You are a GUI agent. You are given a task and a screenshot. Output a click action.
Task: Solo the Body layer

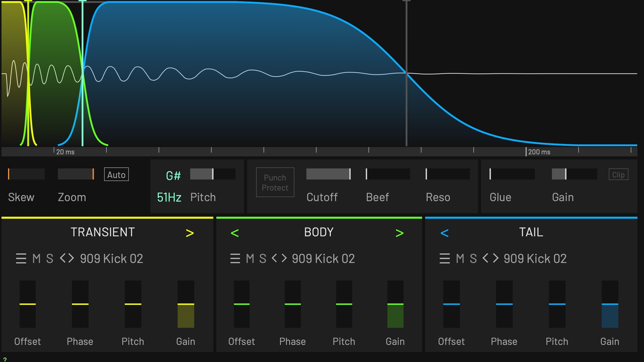(x=263, y=259)
